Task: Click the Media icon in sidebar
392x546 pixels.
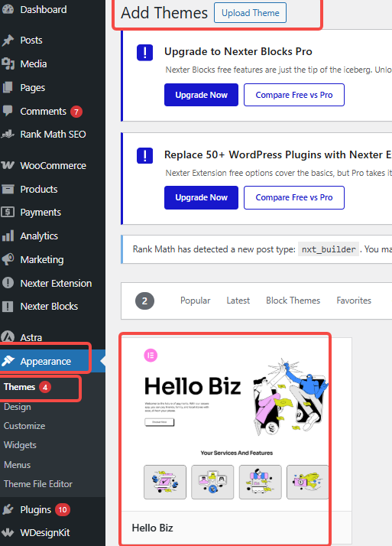Action: (x=8, y=63)
